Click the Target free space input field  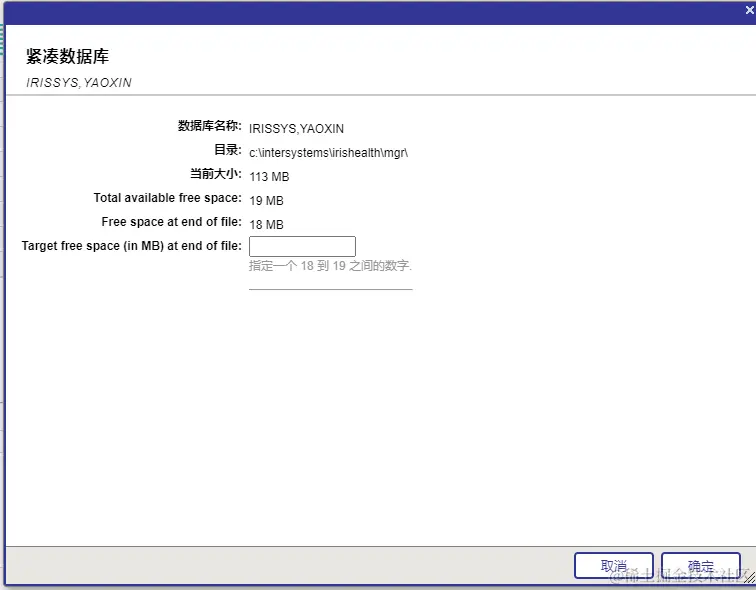click(302, 246)
